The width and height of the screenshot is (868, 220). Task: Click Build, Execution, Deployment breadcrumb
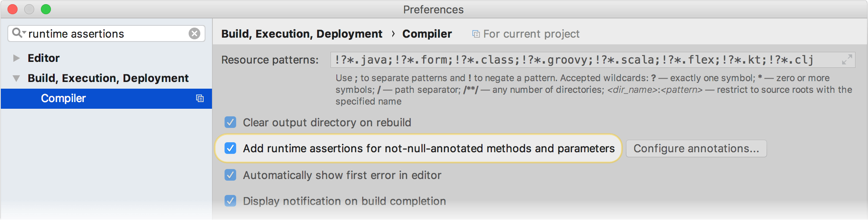(302, 34)
